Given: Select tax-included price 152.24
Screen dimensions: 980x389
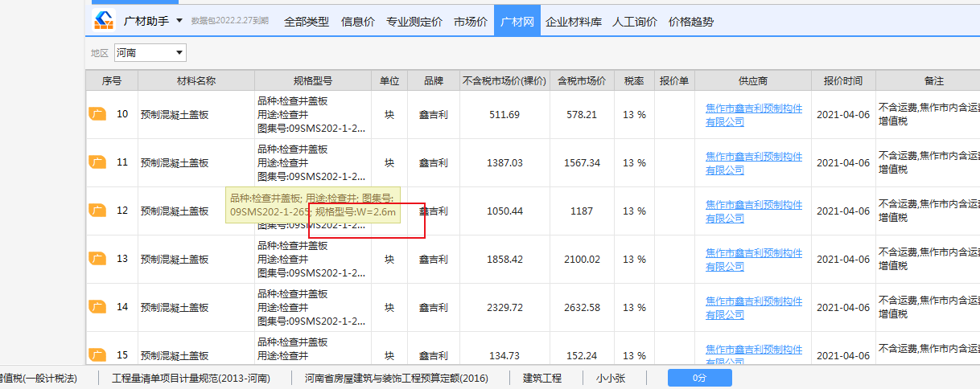Looking at the screenshot, I should click(582, 356).
